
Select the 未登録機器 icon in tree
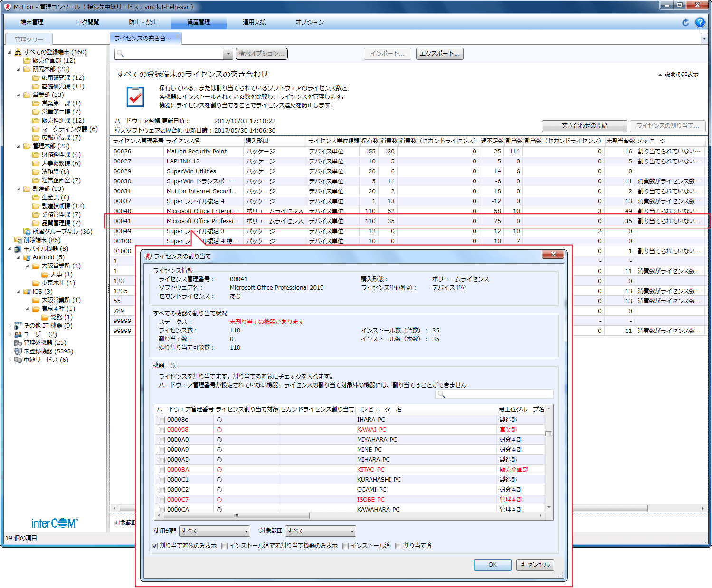[x=18, y=351]
